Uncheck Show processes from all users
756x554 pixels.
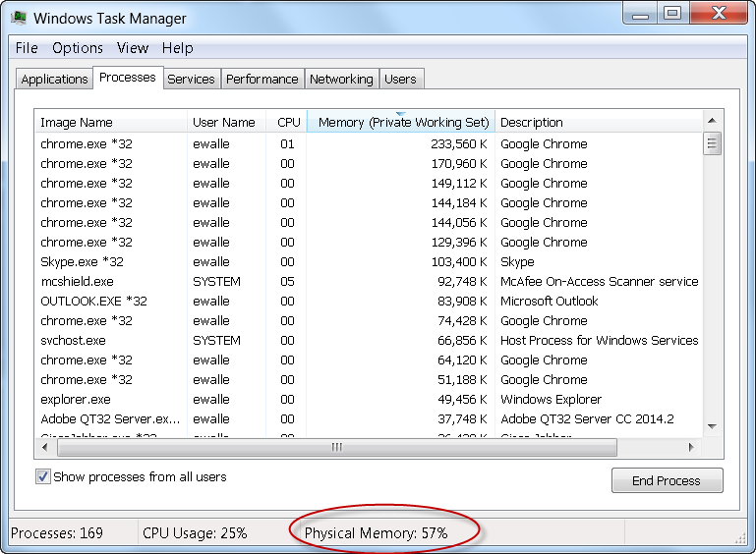(43, 477)
